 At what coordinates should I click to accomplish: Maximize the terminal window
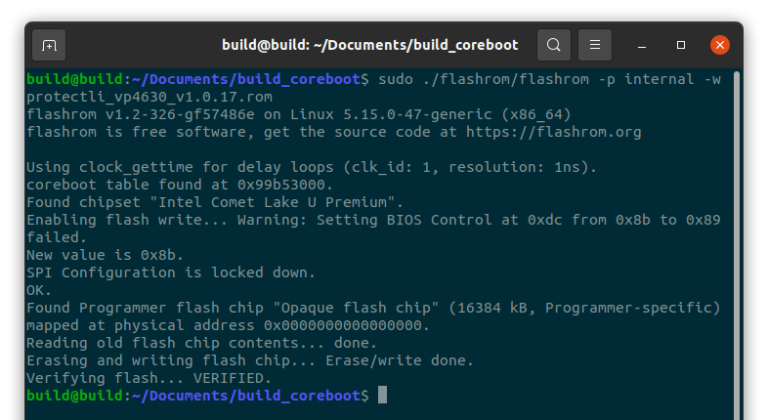pos(681,45)
